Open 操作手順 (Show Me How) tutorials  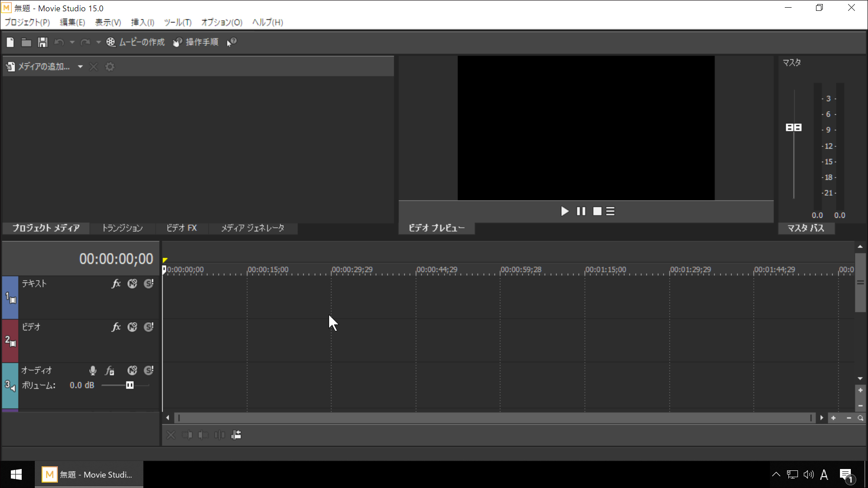pyautogui.click(x=195, y=42)
